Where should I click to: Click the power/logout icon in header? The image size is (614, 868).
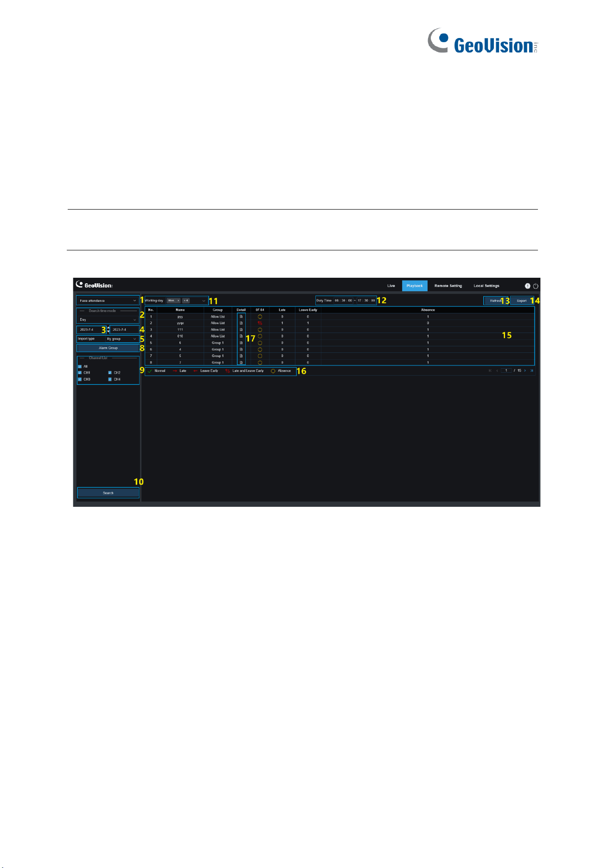536,286
